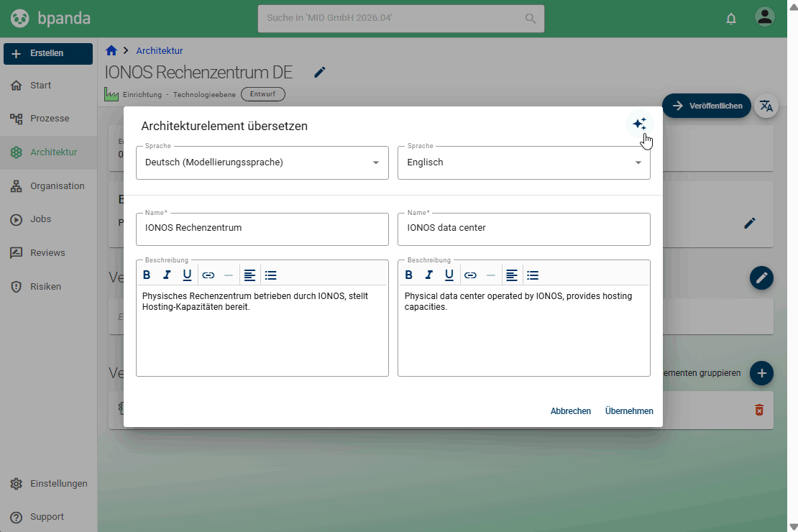Open Jobs in the sidebar
798x532 pixels.
tap(48, 219)
